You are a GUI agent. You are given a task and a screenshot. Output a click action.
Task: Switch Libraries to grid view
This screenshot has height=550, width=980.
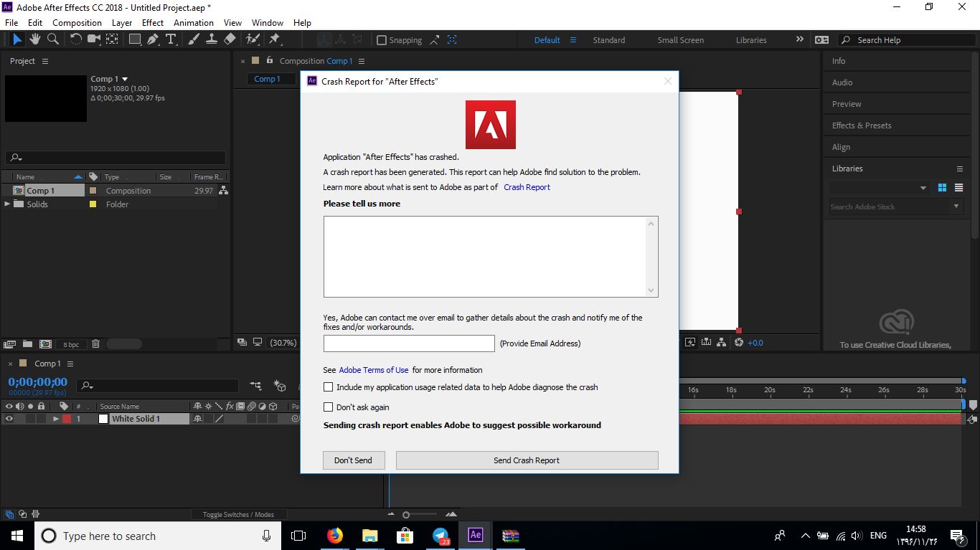tap(943, 188)
